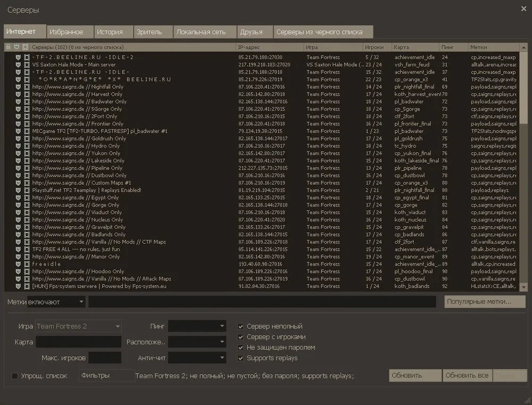The height and width of the screenshot is (405, 532).
Task: Uncheck the 'Сервер неполный' checkbox
Action: click(241, 326)
